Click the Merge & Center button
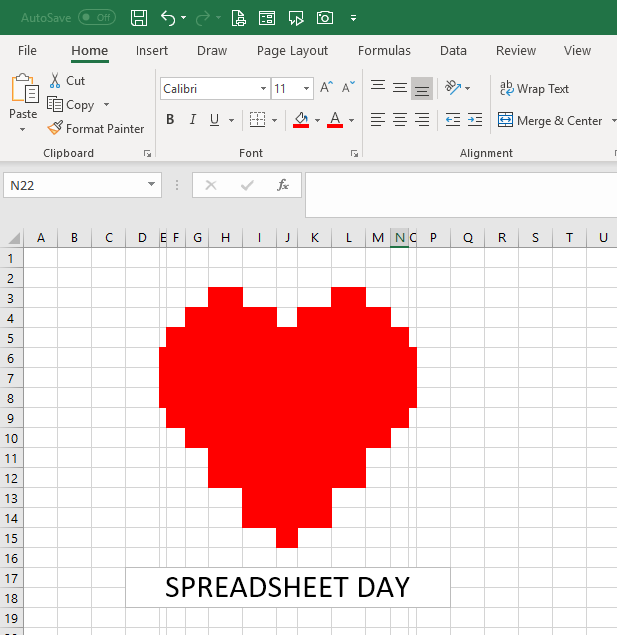 tap(550, 120)
